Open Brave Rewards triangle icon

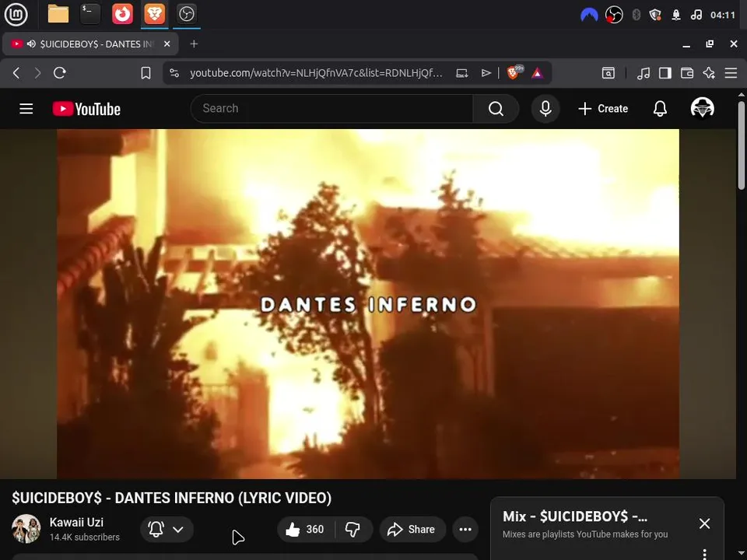tap(538, 73)
